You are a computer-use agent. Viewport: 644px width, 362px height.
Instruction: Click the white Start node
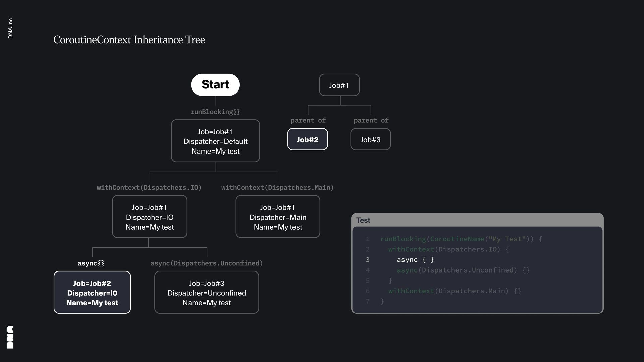pos(215,85)
